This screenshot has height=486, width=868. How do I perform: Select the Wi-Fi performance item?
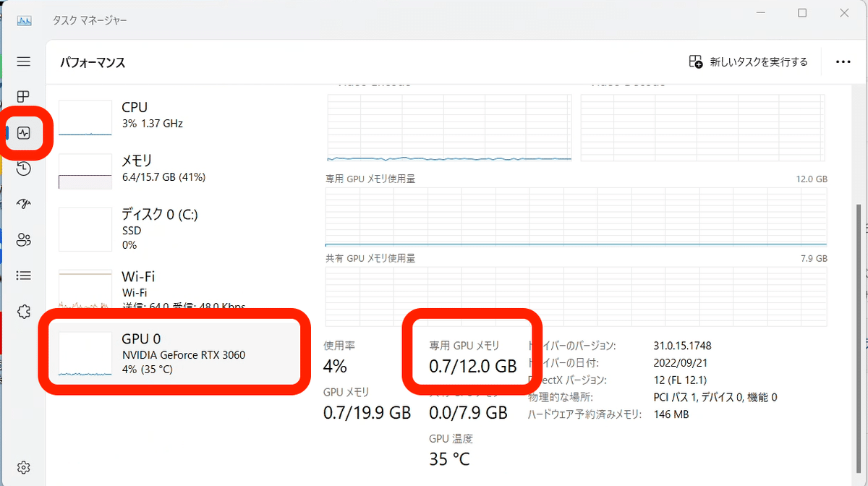[x=174, y=286]
